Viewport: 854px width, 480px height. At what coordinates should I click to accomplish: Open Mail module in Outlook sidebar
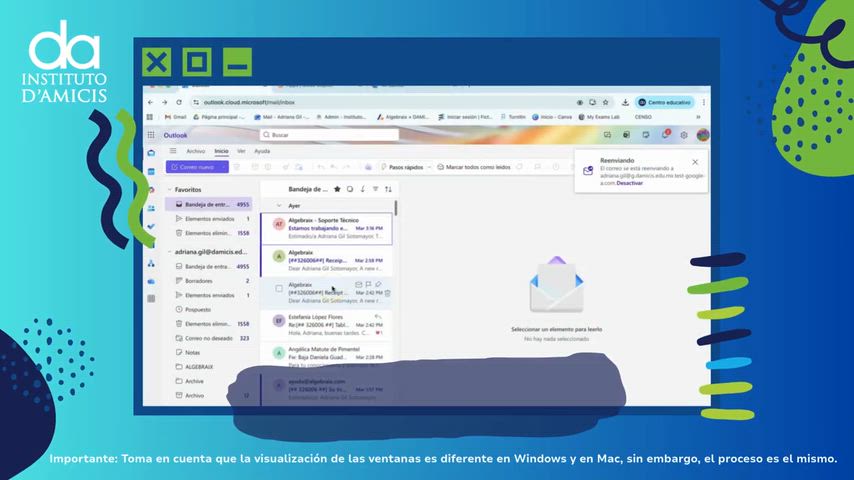click(x=151, y=153)
